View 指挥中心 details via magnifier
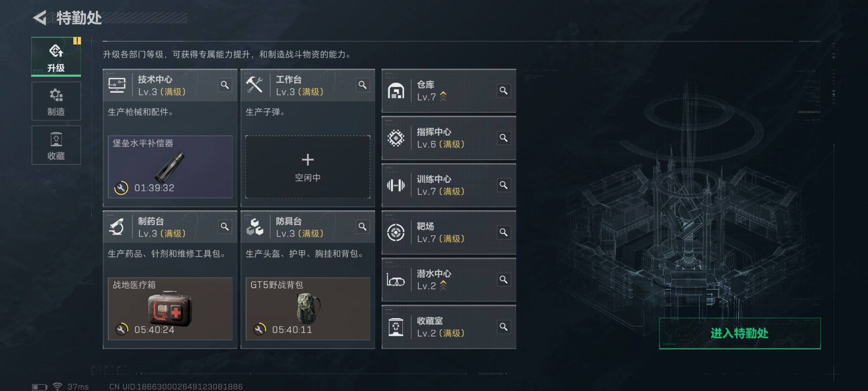The image size is (868, 391). click(503, 138)
